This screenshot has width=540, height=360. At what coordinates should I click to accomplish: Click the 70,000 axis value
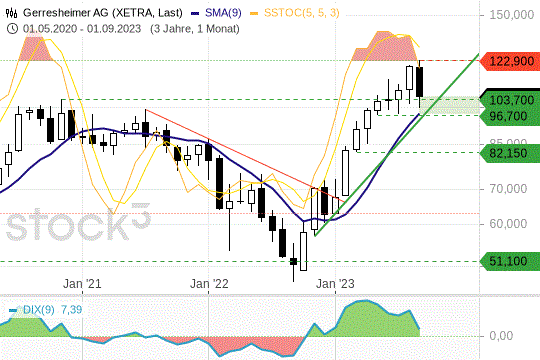click(x=508, y=189)
